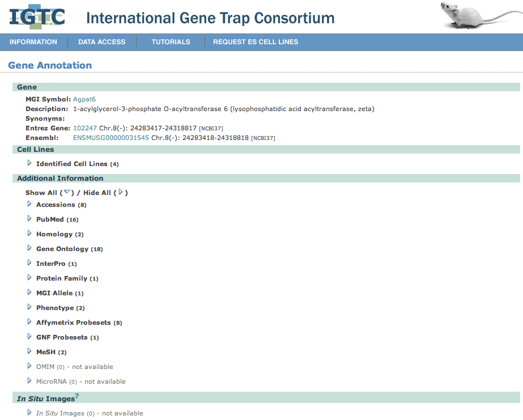
Task: Follow the Entrez Gene 102247 link
Action: coord(85,128)
